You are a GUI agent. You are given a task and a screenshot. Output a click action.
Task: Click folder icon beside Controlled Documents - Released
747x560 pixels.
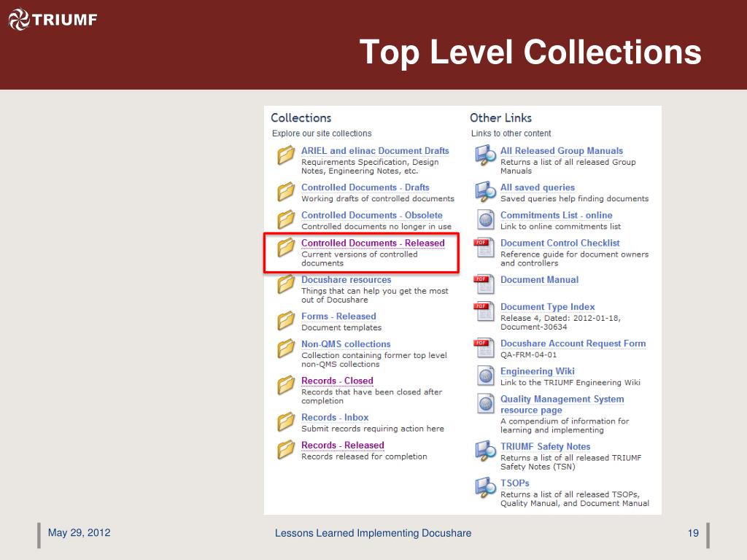tap(286, 248)
